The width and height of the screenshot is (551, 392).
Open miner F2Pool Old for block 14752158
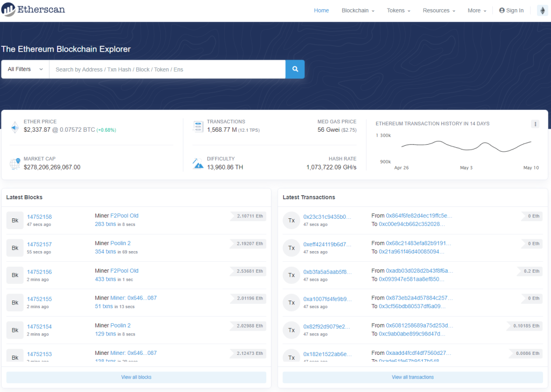tap(124, 216)
